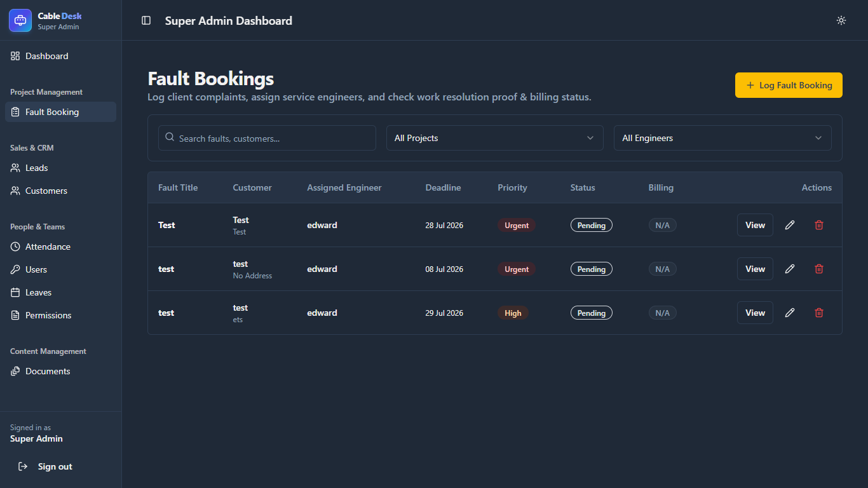This screenshot has width=868, height=488.
Task: Click the Assigned Engineer column header
Action: tap(344, 187)
